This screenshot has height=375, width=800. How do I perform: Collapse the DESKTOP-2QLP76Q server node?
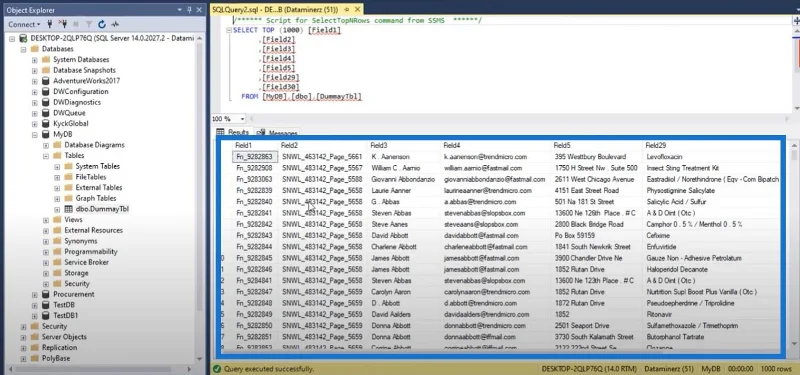click(x=12, y=38)
